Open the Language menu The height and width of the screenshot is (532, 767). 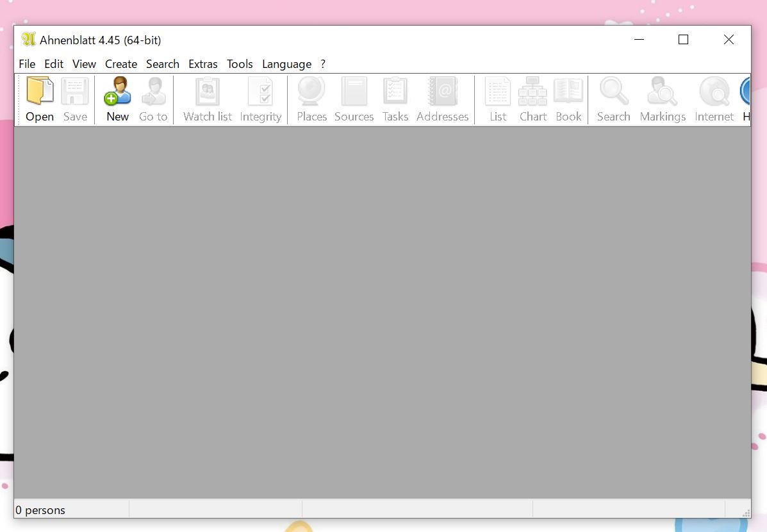[x=286, y=64]
